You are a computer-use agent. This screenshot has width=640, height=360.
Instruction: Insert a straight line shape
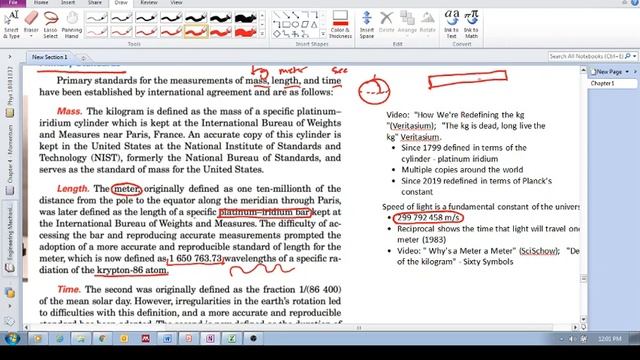pos(277,16)
